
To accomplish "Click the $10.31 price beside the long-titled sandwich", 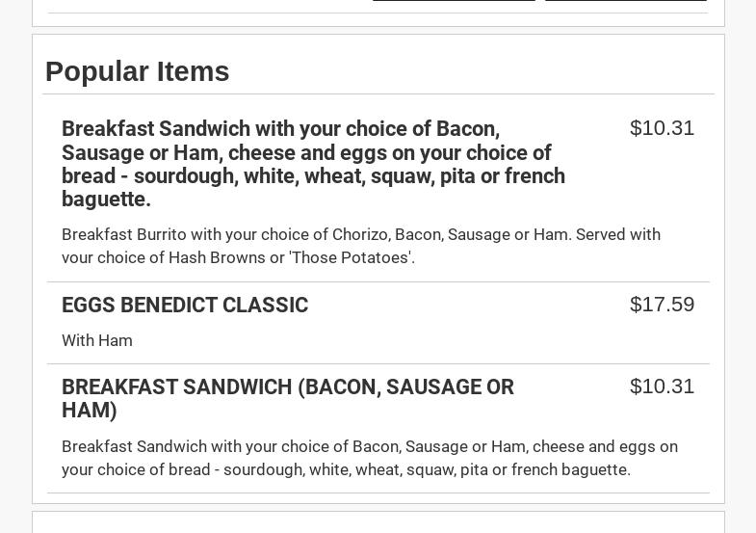I will click(662, 128).
